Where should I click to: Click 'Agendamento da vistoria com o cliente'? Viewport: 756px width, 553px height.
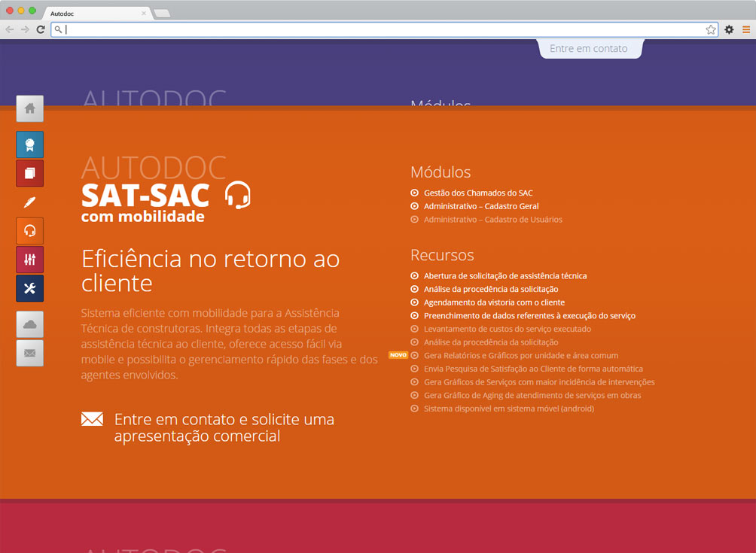(493, 302)
